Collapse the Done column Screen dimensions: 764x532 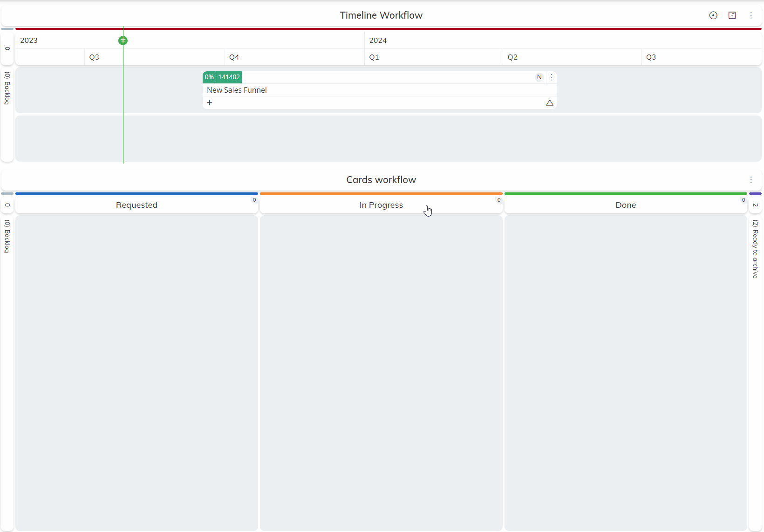744,200
